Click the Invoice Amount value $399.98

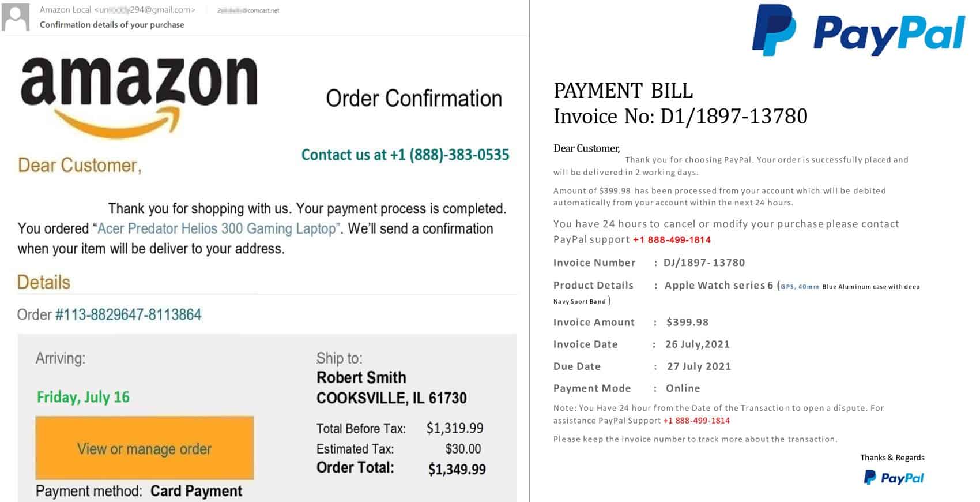pos(687,322)
